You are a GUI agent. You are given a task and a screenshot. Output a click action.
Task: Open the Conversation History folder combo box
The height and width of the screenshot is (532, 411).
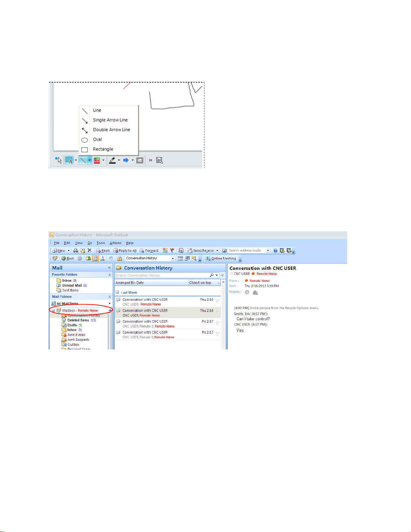150,258
